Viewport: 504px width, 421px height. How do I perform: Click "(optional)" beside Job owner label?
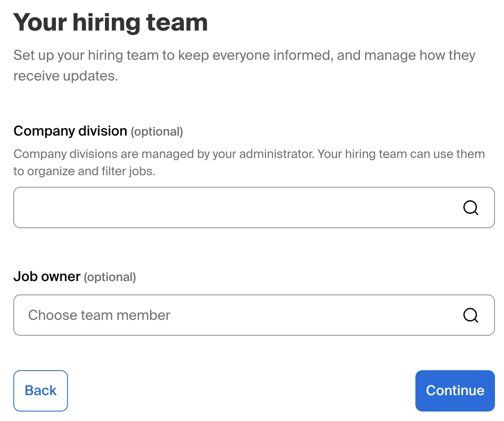[x=110, y=277]
